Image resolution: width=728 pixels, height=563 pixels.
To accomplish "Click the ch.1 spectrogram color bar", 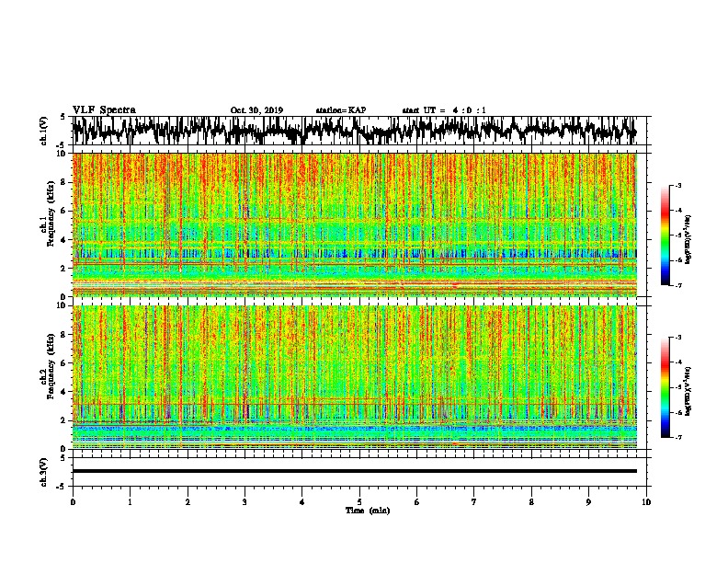I will pos(665,236).
